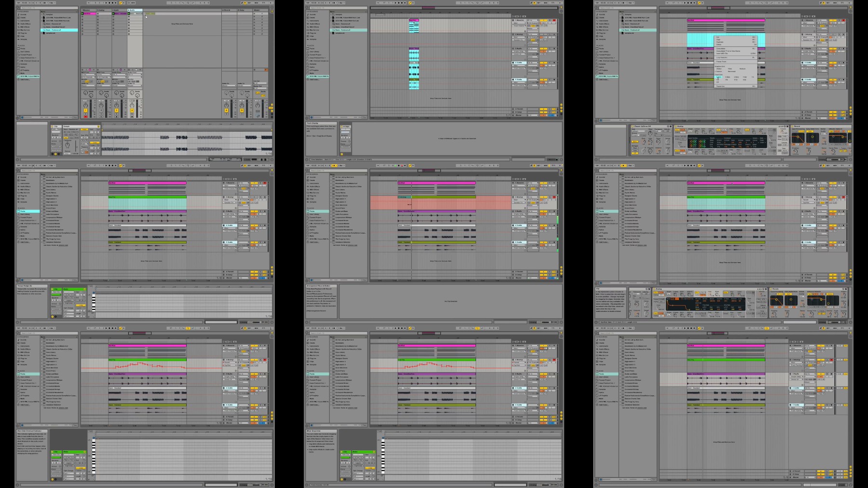Select highlighted Basic - Pedestal.aif in Session View browser
The width and height of the screenshot is (868, 488).
[x=59, y=30]
